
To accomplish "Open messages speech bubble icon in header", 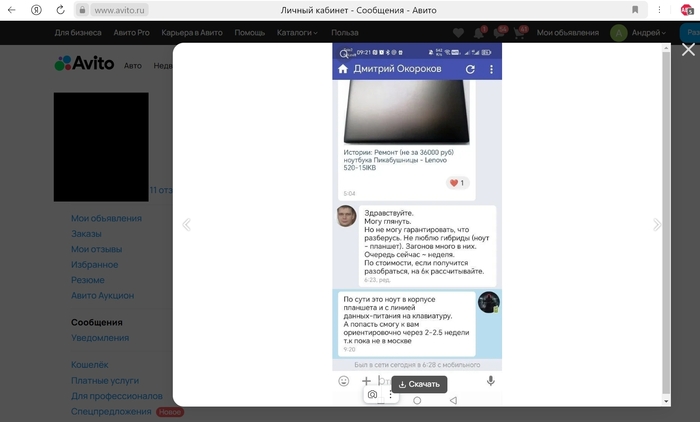I will click(499, 33).
